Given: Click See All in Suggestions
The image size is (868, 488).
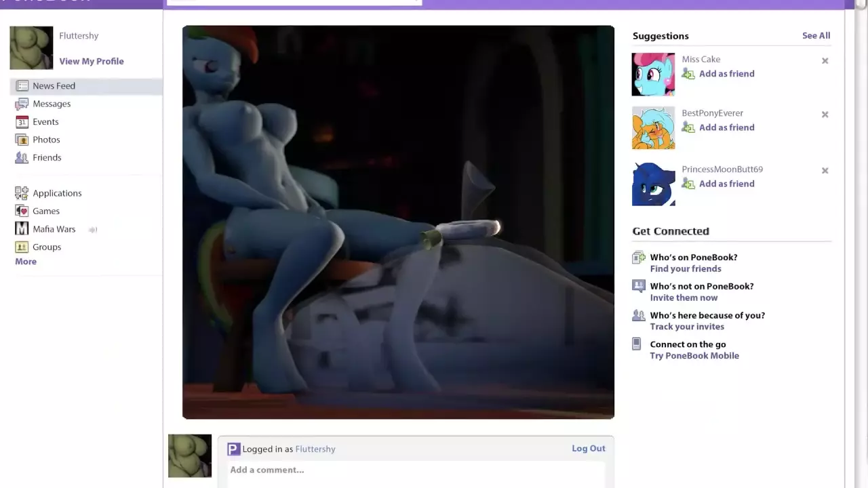Looking at the screenshot, I should pyautogui.click(x=816, y=36).
